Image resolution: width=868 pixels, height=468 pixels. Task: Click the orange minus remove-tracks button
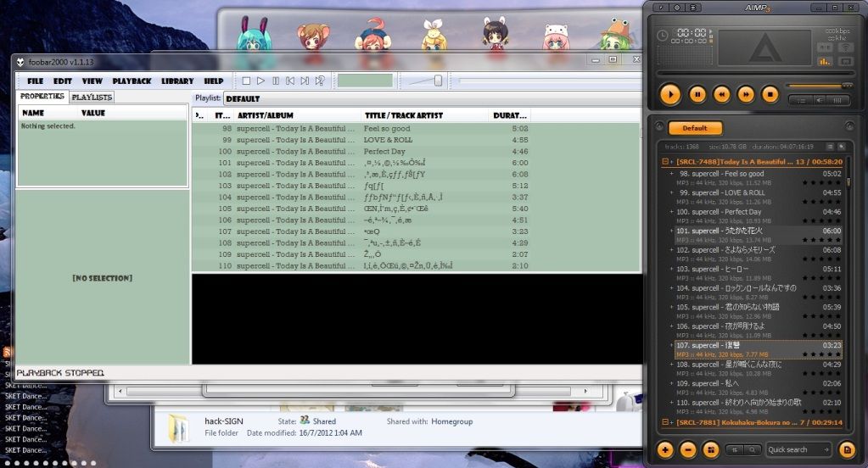click(x=688, y=449)
